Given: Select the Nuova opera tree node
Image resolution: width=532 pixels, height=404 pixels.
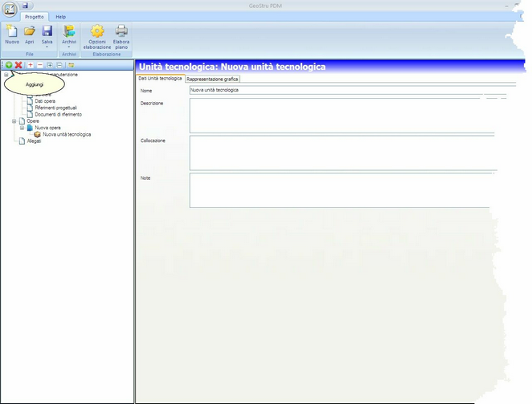Looking at the screenshot, I should click(48, 128).
